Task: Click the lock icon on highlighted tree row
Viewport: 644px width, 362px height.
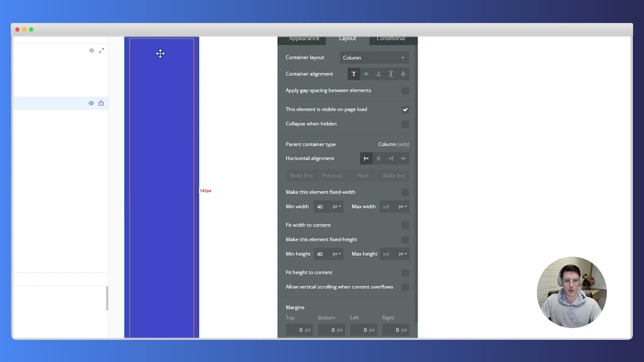Action: (x=101, y=103)
